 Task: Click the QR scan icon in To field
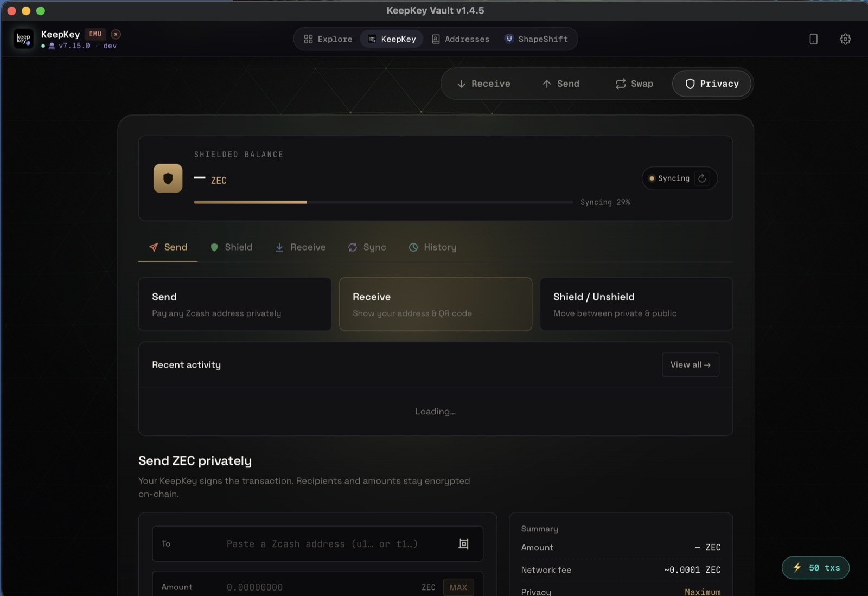click(464, 544)
